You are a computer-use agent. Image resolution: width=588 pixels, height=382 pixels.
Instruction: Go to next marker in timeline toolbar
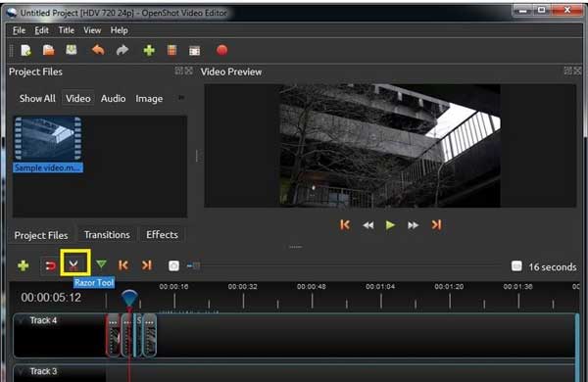pyautogui.click(x=147, y=265)
